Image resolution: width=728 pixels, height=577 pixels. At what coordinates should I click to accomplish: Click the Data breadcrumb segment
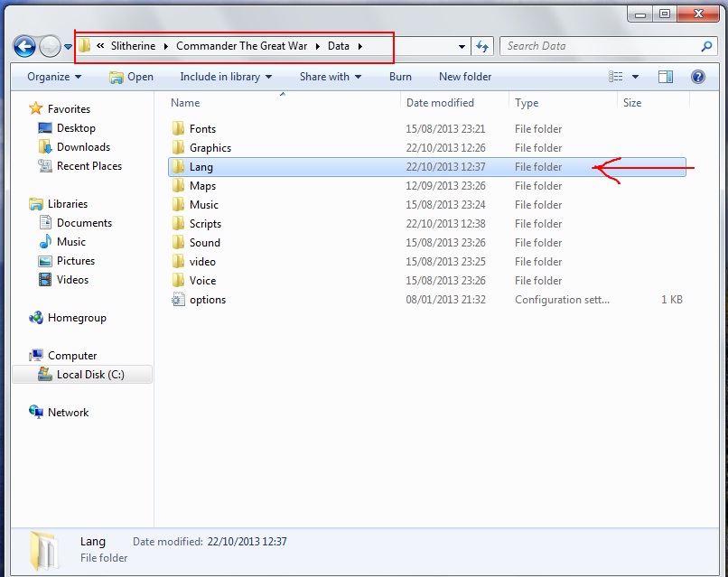point(339,46)
